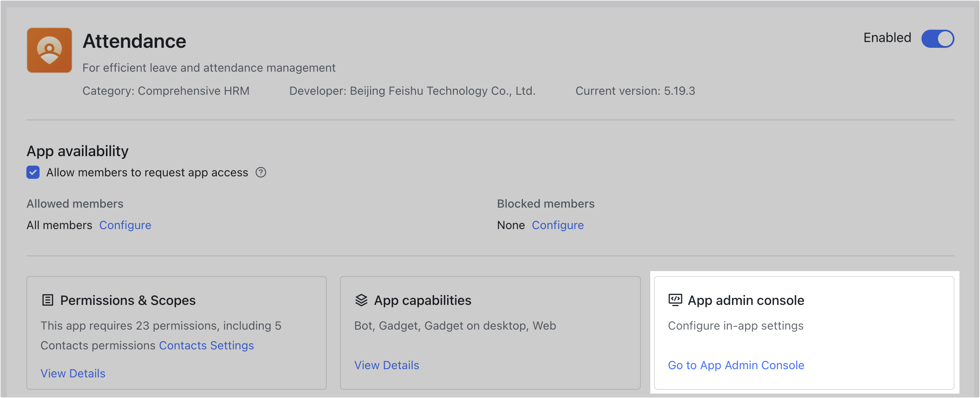Uncheck Allow members to request app access
980x398 pixels.
click(33, 172)
